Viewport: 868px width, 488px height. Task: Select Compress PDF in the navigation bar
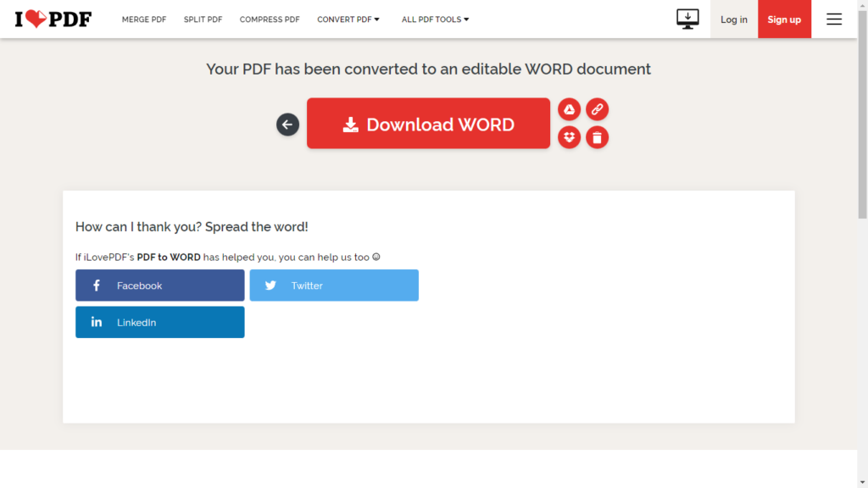[270, 19]
